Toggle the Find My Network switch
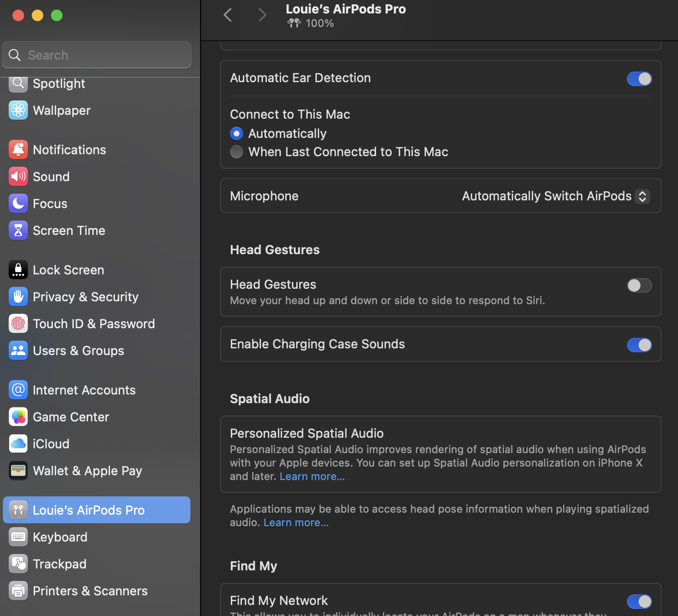The width and height of the screenshot is (678, 616). tap(639, 601)
